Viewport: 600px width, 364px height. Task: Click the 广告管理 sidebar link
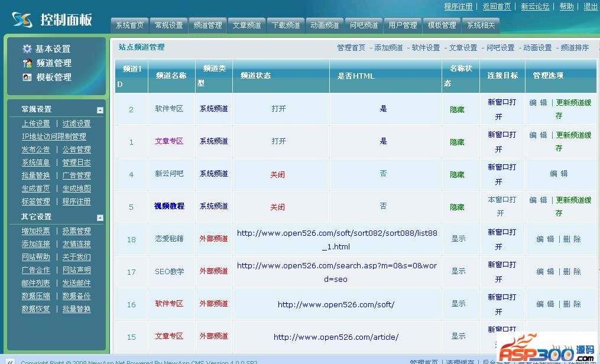pos(76,175)
